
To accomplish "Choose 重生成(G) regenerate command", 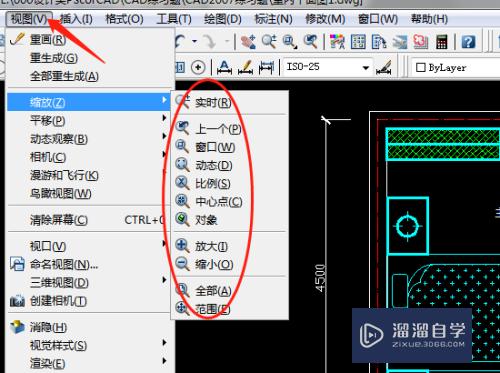I will (90, 58).
